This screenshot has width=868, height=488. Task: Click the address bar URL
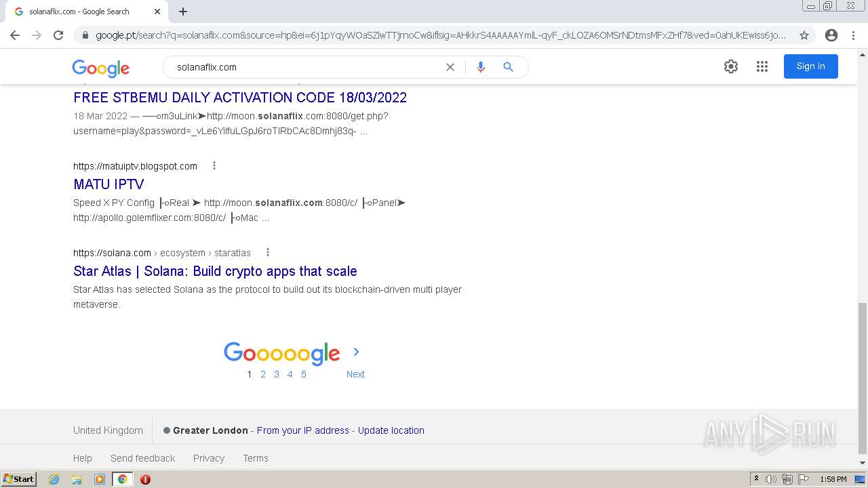tap(441, 35)
